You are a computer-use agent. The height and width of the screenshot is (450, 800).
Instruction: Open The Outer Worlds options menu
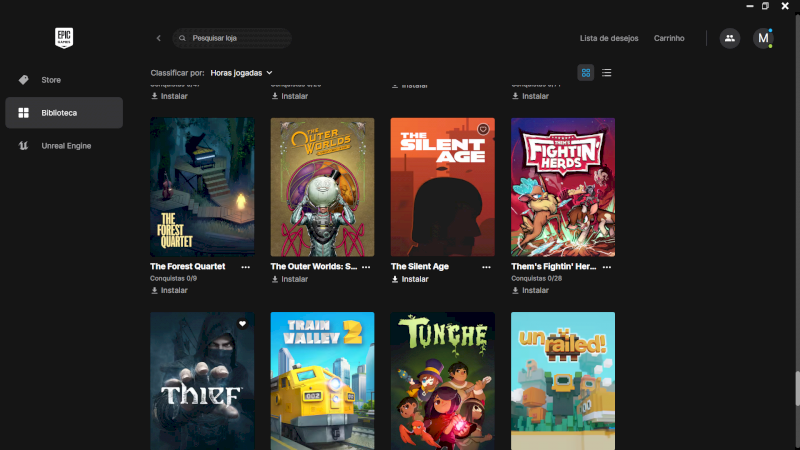click(x=366, y=267)
